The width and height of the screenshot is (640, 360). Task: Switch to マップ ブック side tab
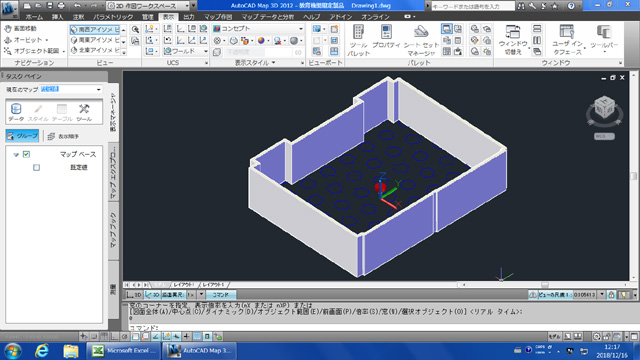(113, 231)
